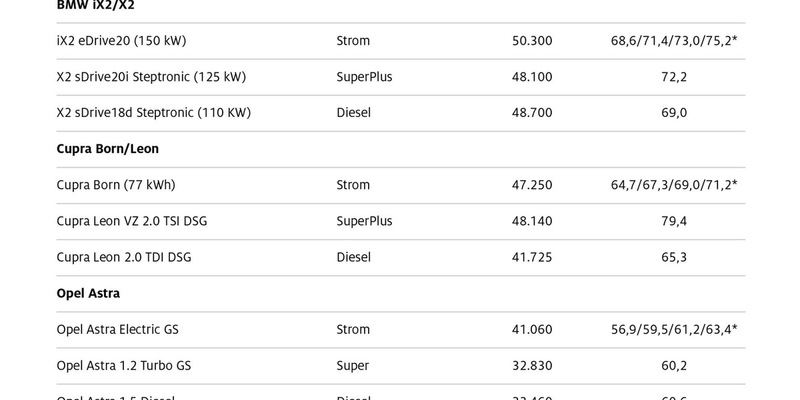The width and height of the screenshot is (800, 400).
Task: Click the cost value 79,4
Action: point(674,221)
